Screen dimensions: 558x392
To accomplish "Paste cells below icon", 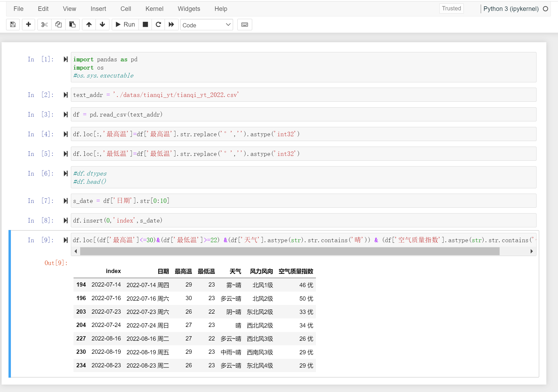I will pos(72,25).
